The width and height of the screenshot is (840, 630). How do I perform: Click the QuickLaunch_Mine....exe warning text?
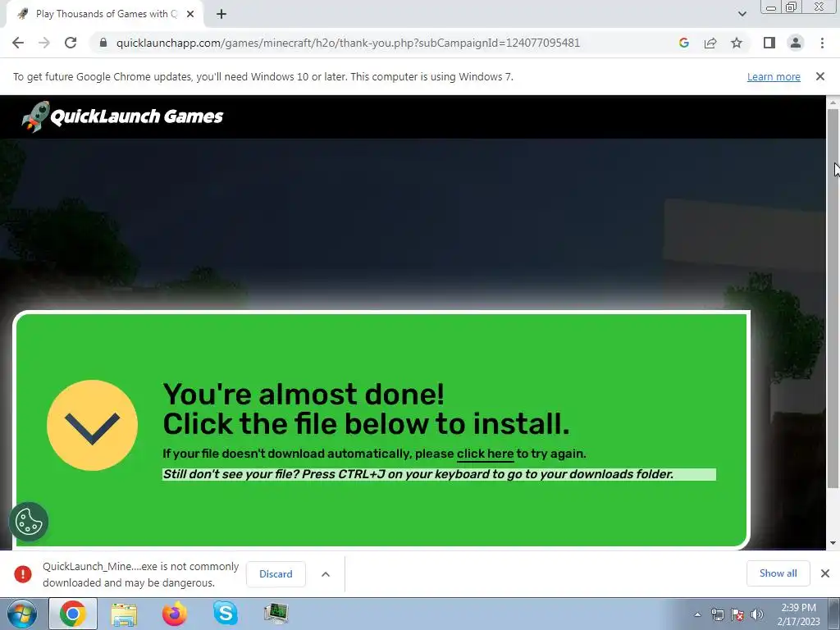pyautogui.click(x=140, y=574)
